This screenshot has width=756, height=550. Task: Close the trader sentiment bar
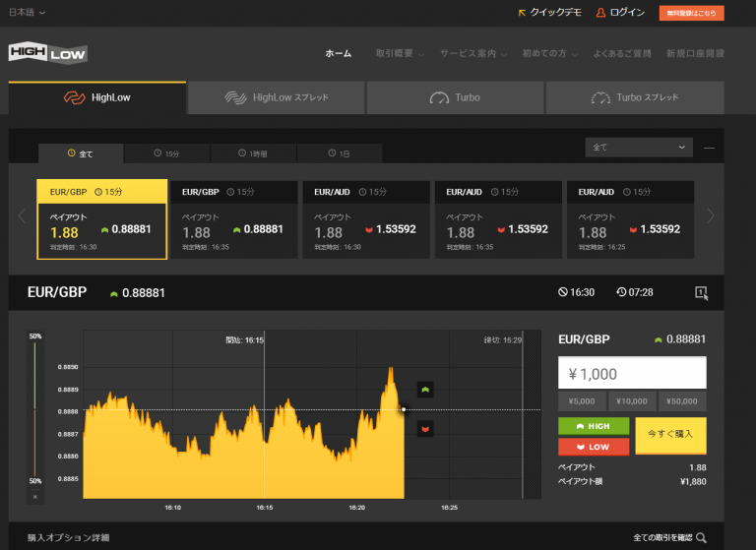(x=35, y=497)
